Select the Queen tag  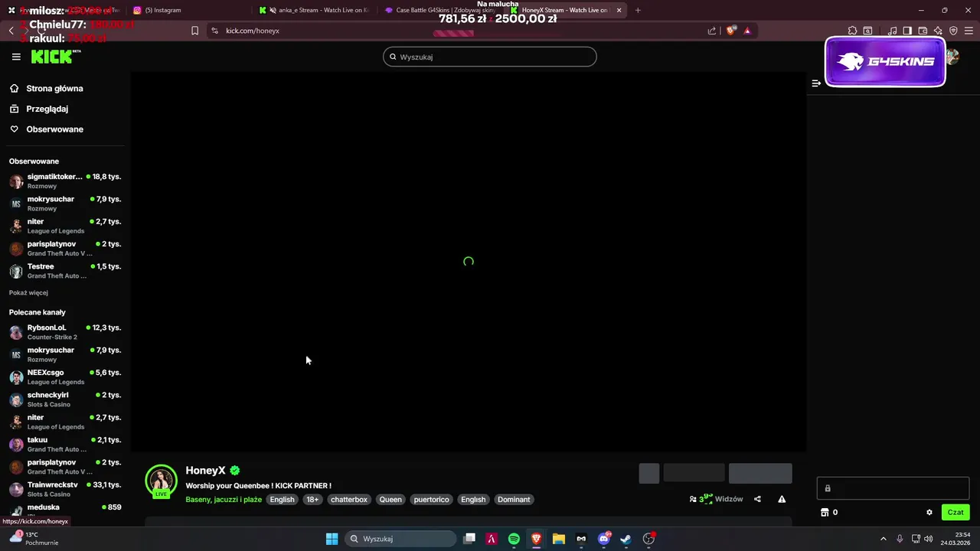[390, 500]
